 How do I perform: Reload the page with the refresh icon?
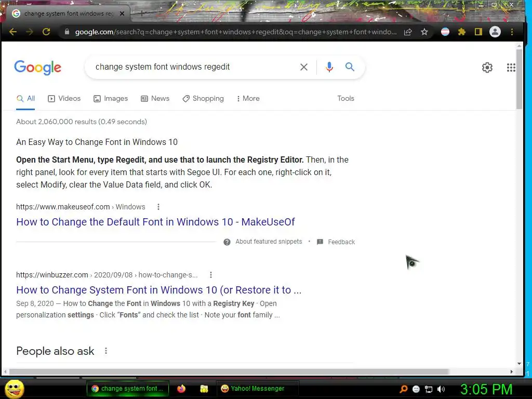click(x=46, y=32)
